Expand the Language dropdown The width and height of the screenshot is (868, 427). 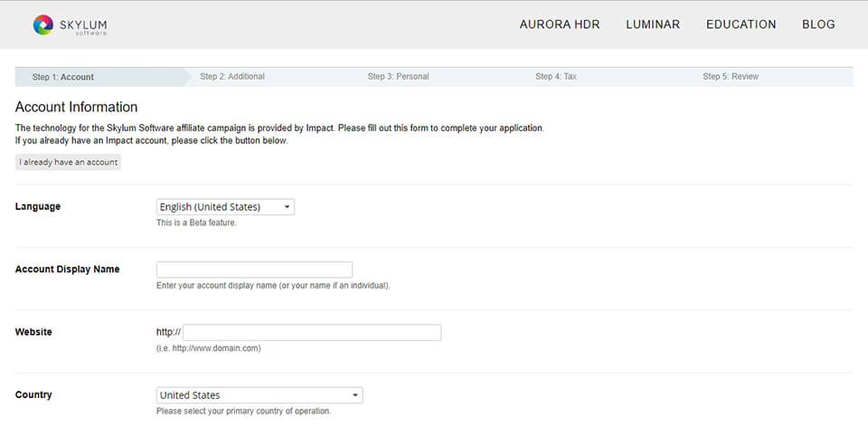[x=225, y=207]
